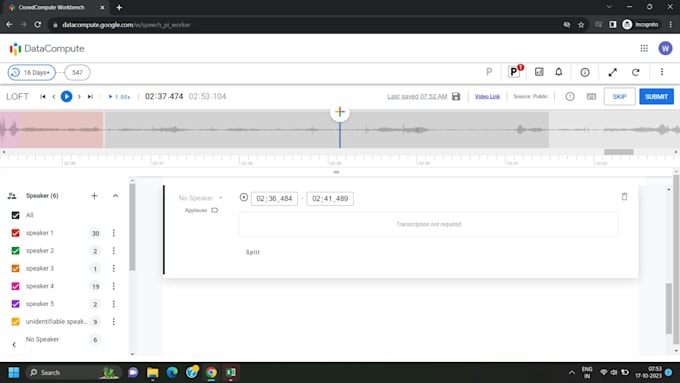Add a new speaker with the plus icon
680x383 pixels.
coord(94,196)
